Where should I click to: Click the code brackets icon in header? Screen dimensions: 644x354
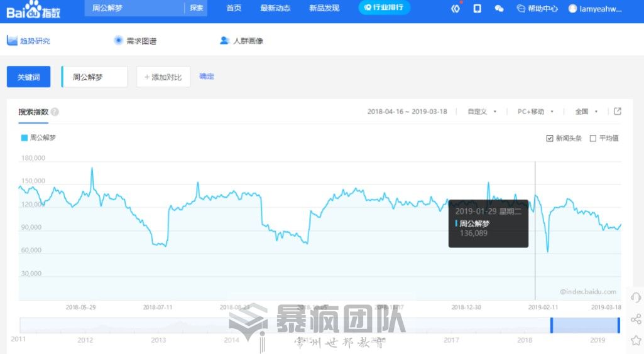[x=456, y=9]
